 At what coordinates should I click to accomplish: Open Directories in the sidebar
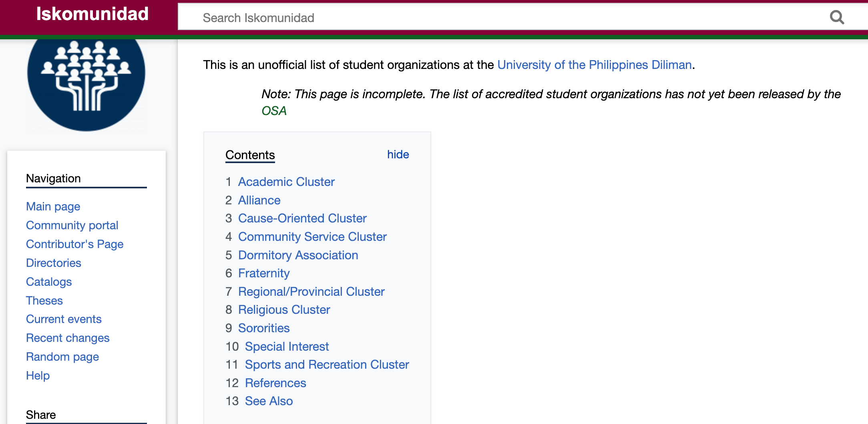(53, 263)
